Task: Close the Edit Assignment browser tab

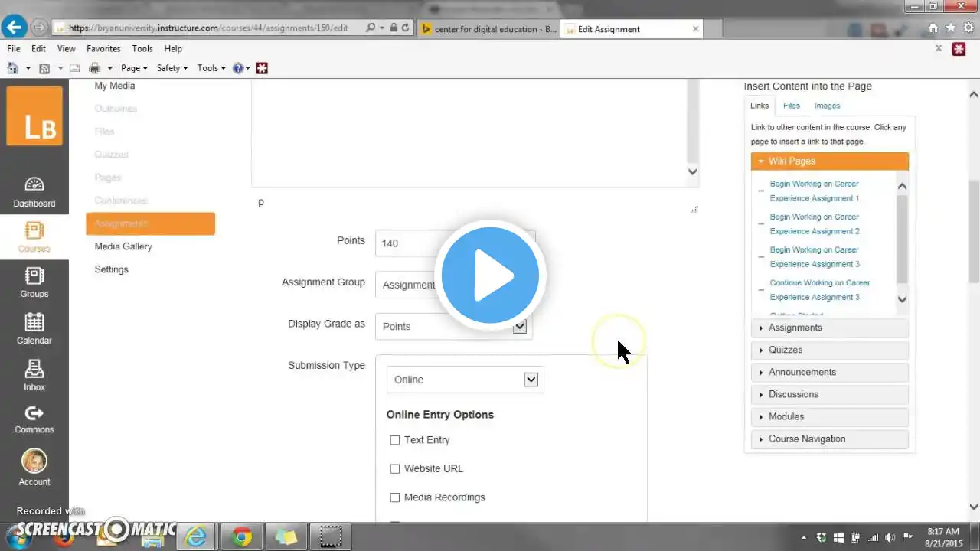Action: [695, 29]
